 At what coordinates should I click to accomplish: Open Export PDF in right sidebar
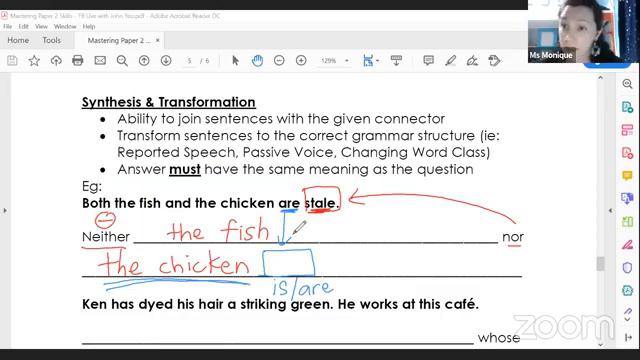[x=627, y=107]
